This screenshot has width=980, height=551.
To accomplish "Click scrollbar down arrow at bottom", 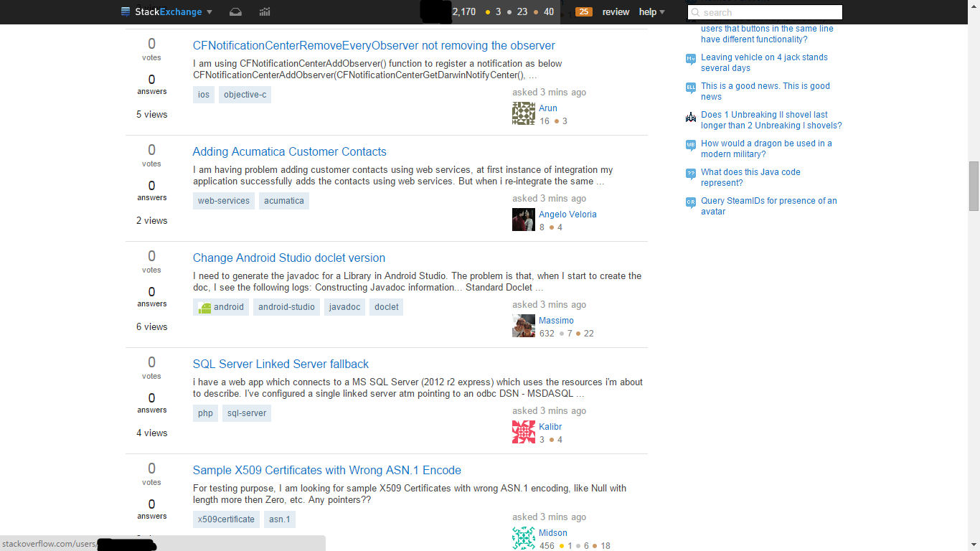I will (974, 545).
